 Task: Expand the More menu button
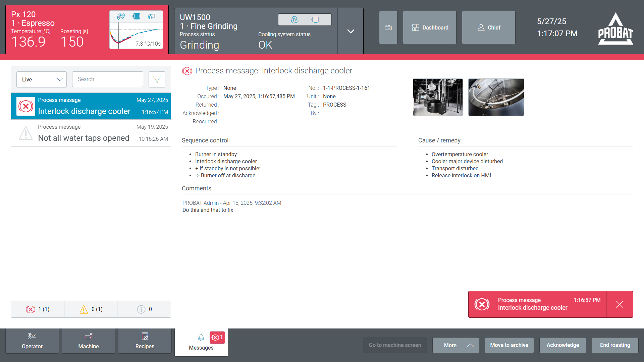coord(455,345)
